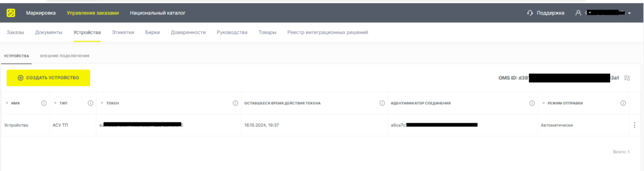Click ОСТАВШЕЕСЯ ВРЕМЯ ДЕЙСТВИЯ ТОКЕНА header text
This screenshot has height=171, width=644.
click(282, 103)
